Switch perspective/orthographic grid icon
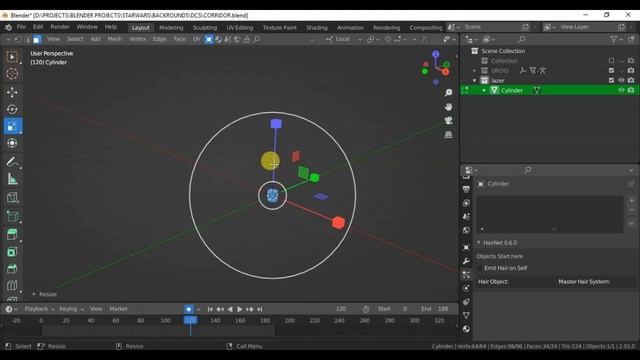The width and height of the screenshot is (640, 360). (x=448, y=134)
